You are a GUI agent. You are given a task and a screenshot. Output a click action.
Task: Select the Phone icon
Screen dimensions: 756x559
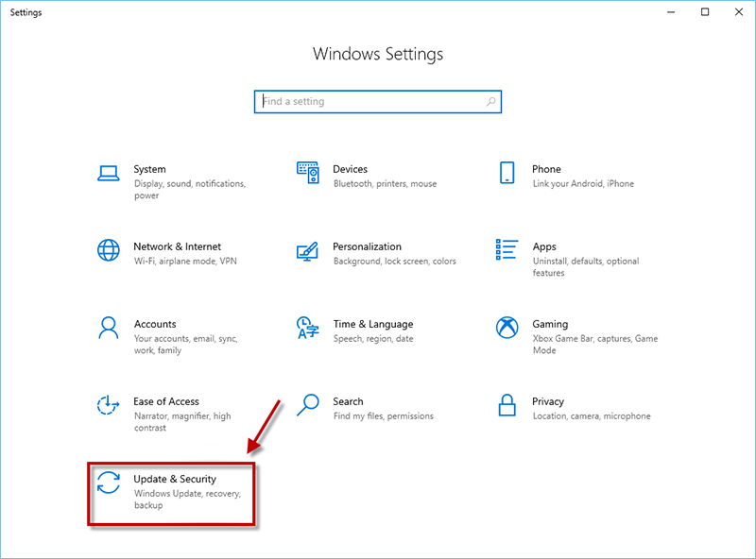tap(507, 173)
